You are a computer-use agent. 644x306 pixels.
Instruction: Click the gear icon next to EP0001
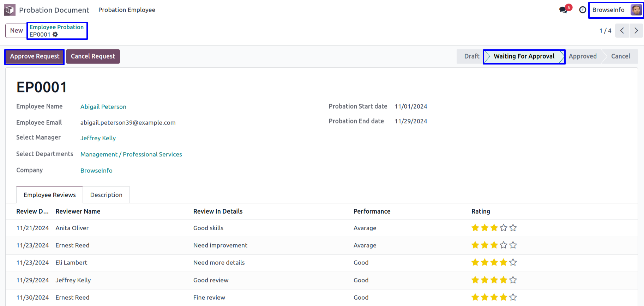point(55,35)
